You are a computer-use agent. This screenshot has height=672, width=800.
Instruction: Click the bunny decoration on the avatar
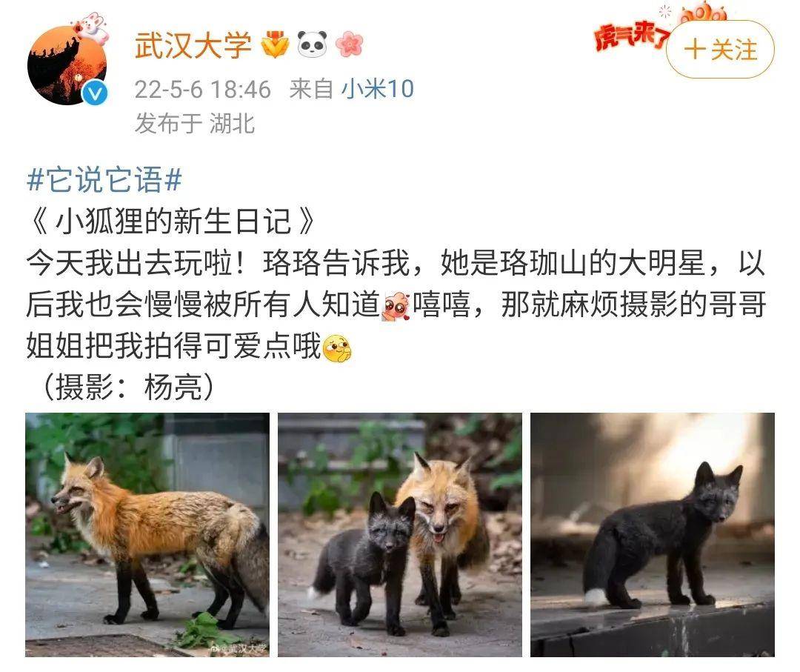(93, 27)
